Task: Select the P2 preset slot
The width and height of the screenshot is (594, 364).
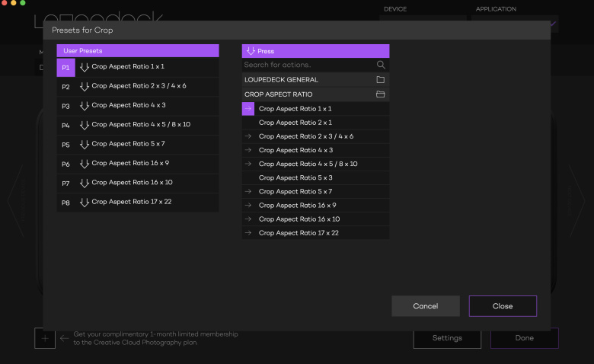Action: click(66, 87)
